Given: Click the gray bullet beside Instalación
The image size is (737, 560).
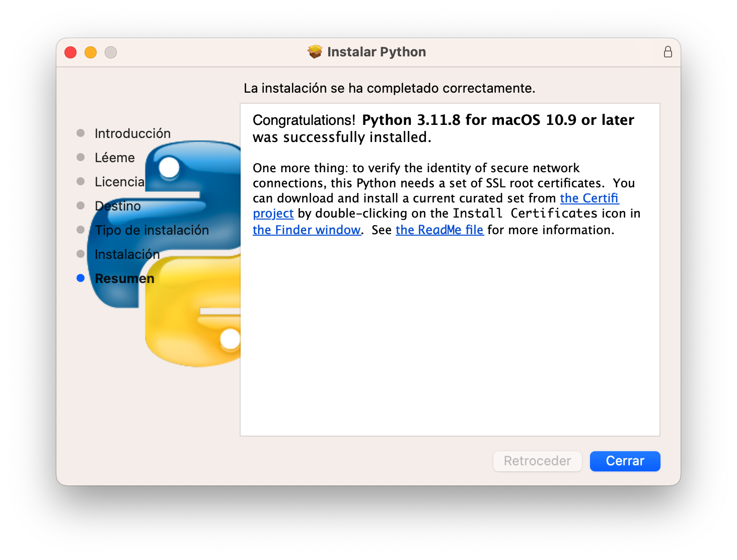Looking at the screenshot, I should tap(81, 253).
